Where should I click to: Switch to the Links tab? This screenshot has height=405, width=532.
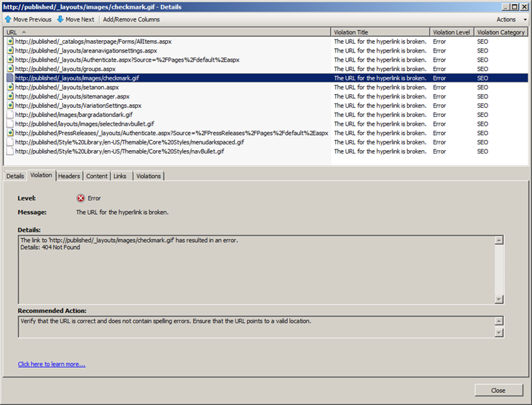click(x=120, y=176)
